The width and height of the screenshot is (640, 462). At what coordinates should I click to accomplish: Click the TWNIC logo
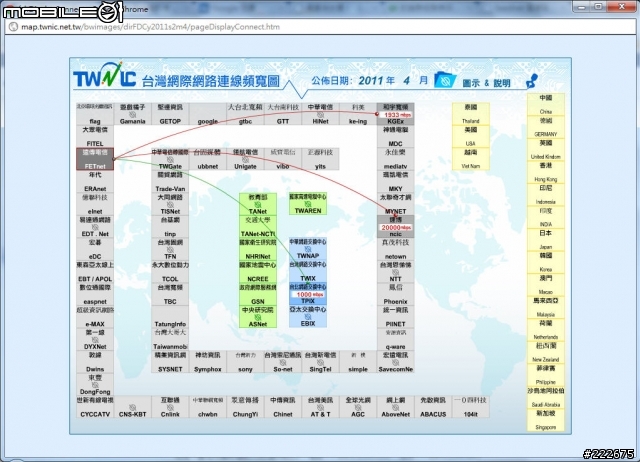point(104,76)
